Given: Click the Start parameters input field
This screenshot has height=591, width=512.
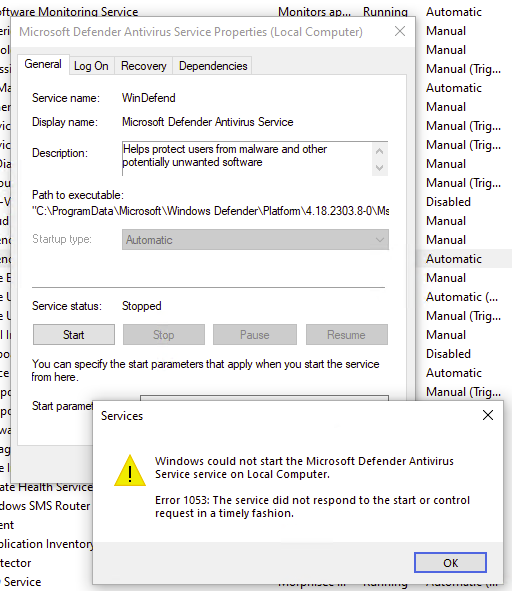Looking at the screenshot, I should tap(264, 398).
